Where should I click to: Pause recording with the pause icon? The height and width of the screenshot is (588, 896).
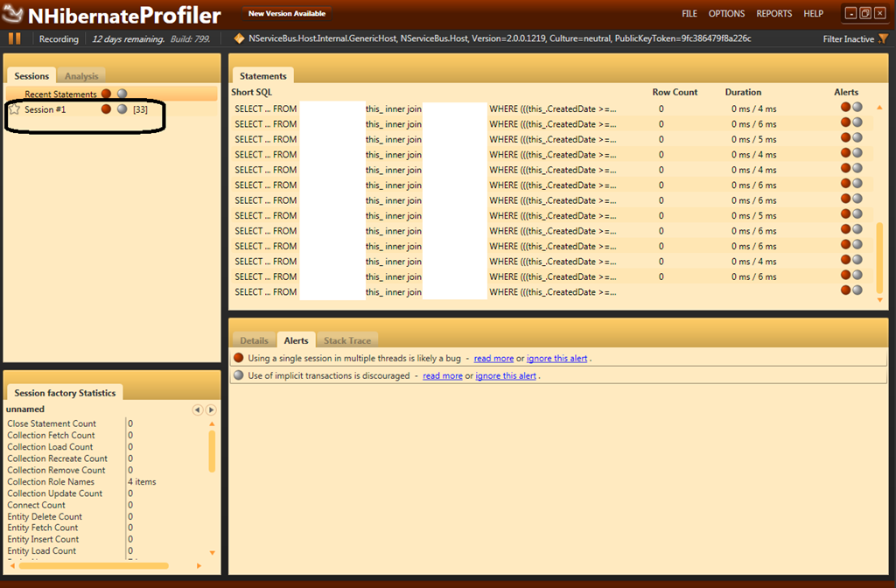pos(14,38)
